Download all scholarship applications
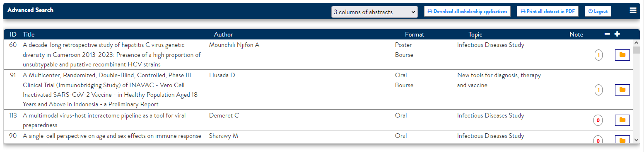The image size is (644, 152). tap(467, 11)
